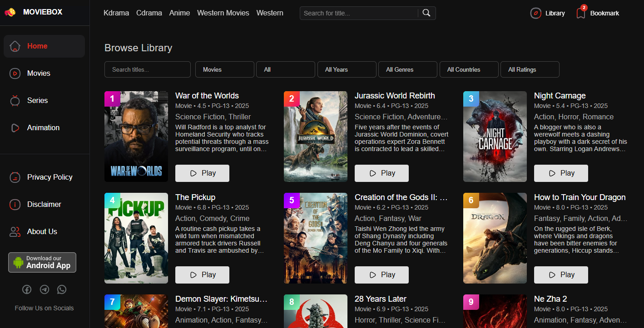Go to the Kdrama tab

pos(116,13)
